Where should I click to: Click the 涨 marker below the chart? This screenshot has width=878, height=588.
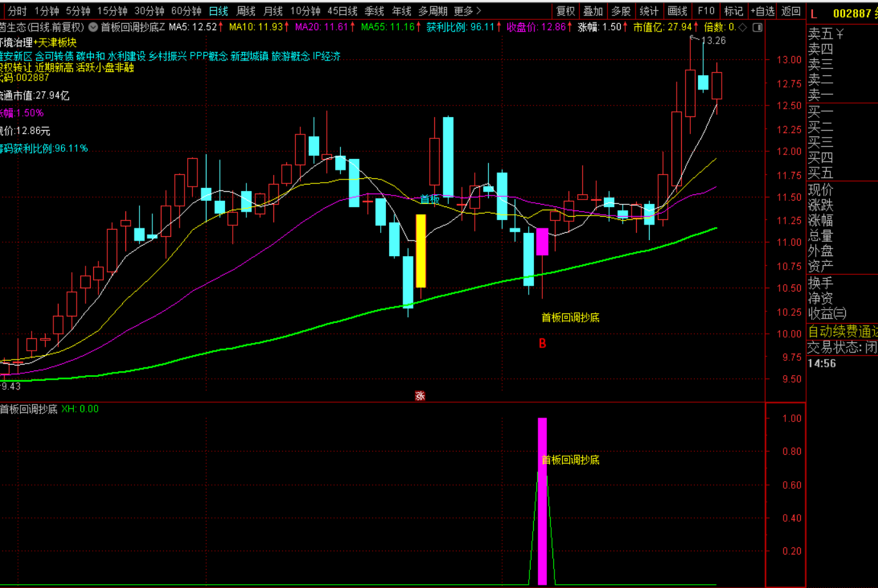tap(420, 396)
